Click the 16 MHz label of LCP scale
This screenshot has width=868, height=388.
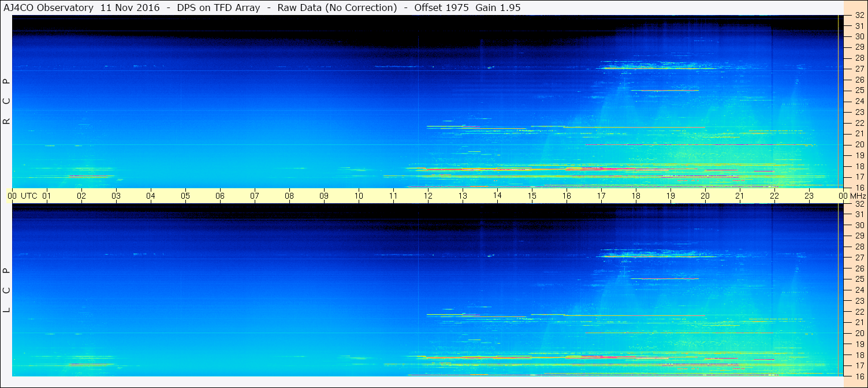859,376
